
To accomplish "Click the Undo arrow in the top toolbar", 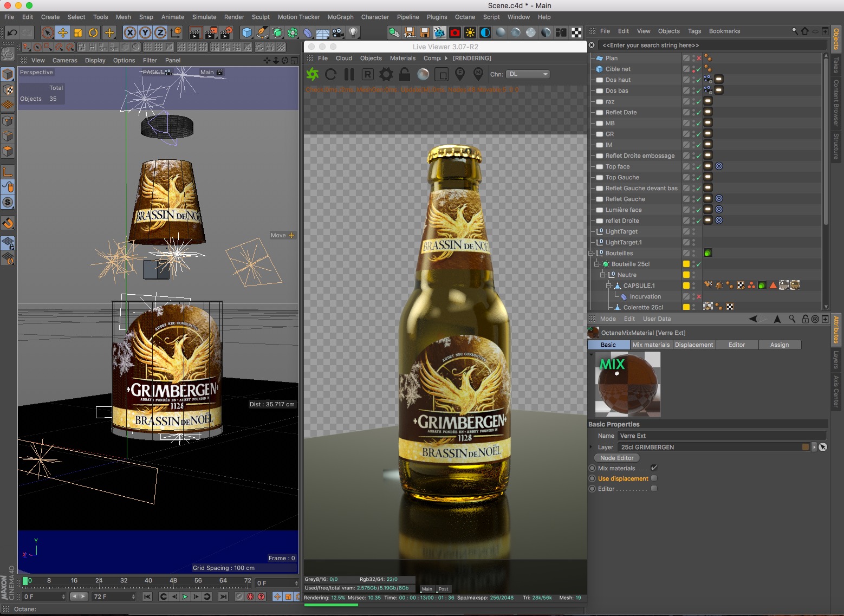I will 12,33.
